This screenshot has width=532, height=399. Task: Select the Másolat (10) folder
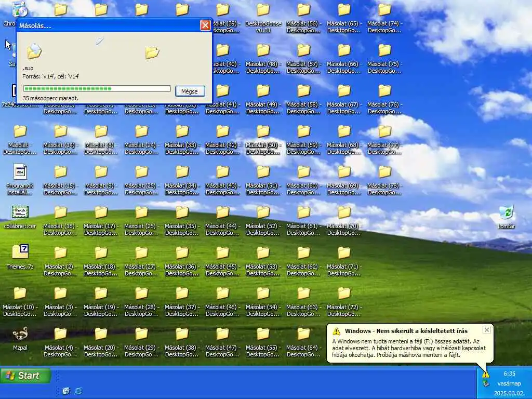click(x=20, y=302)
